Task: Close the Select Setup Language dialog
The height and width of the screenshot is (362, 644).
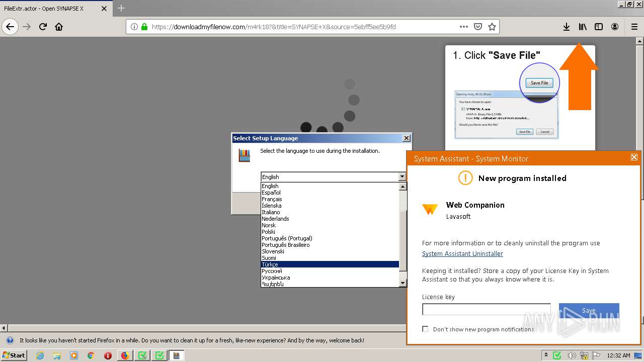Action: coord(407,138)
